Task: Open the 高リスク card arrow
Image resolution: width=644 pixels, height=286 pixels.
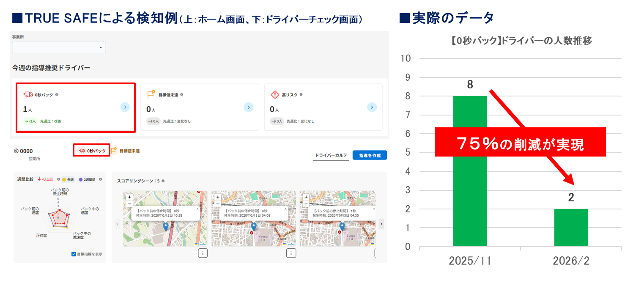Action: pyautogui.click(x=372, y=107)
